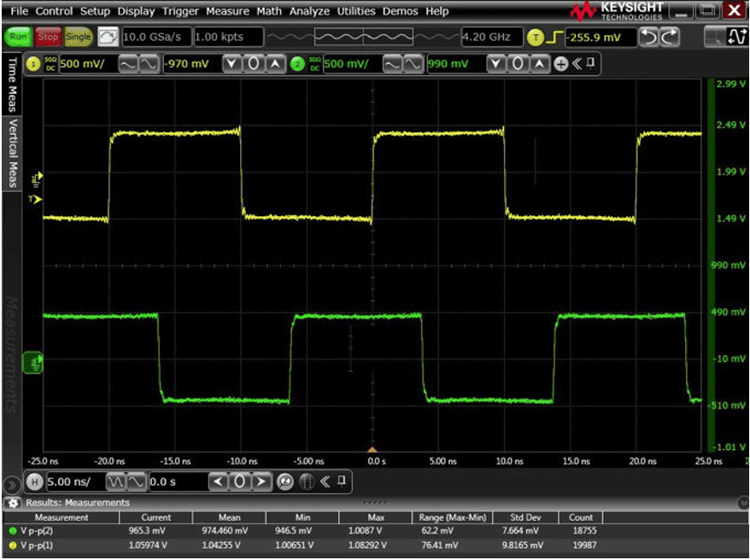Click the redo arrow icon in toolbar
750x560 pixels.
click(x=671, y=38)
